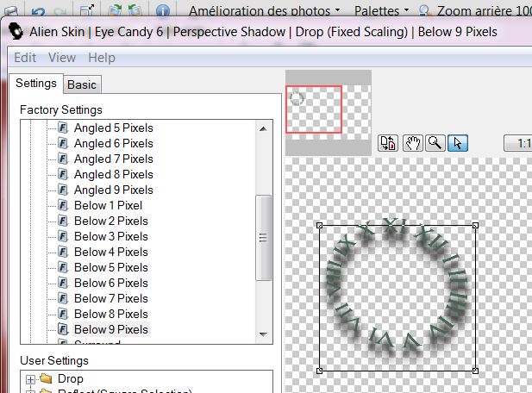Viewport: 532px width, 393px height.
Task: Click the bottom-left shadow bounding box handle
Action: 319,371
